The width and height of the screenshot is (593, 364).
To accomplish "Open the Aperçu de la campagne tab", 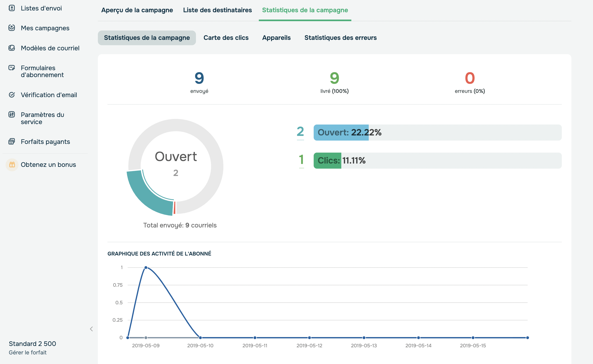I will tap(137, 10).
